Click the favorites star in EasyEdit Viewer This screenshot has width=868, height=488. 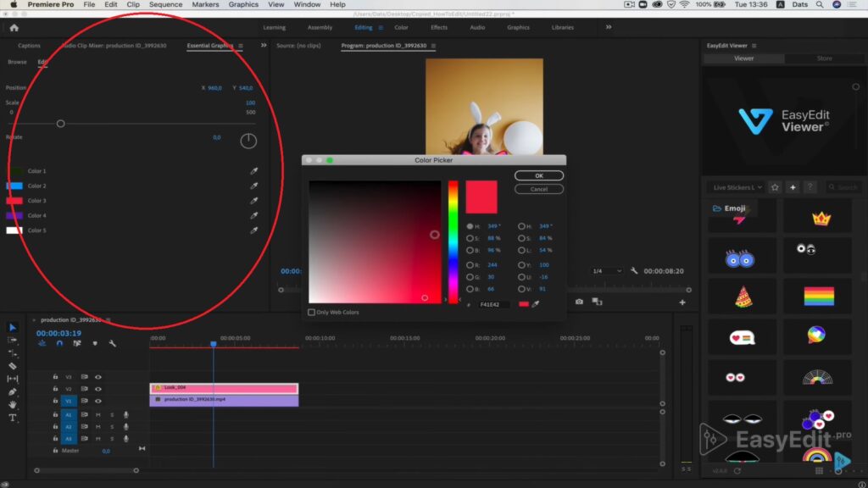point(775,187)
